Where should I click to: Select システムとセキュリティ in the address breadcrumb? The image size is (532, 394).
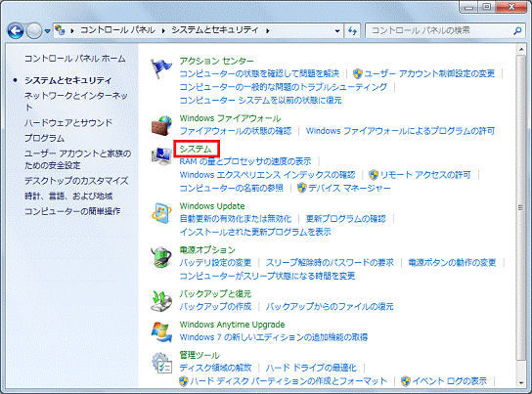[215, 30]
